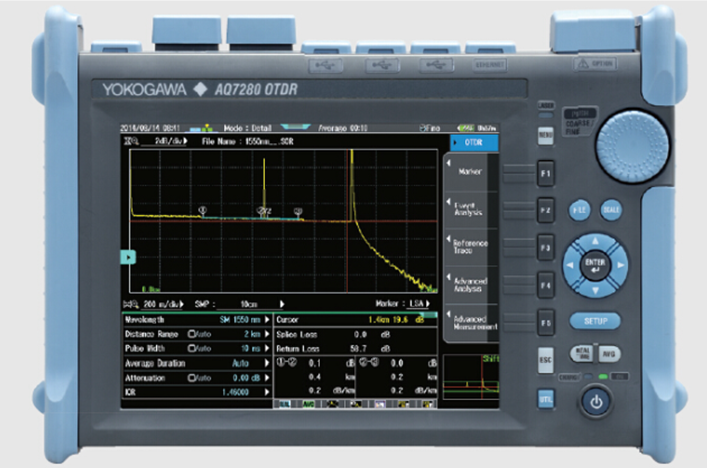
Task: Hit the F1 function key
Action: (x=546, y=174)
